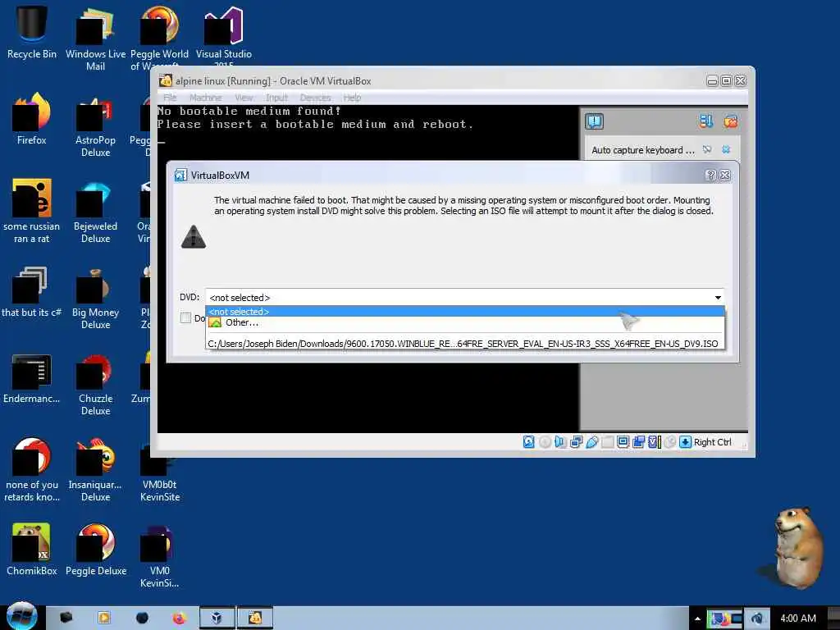This screenshot has height=630, width=840.
Task: Click the keyboard capture arrow icon
Action: click(685, 442)
